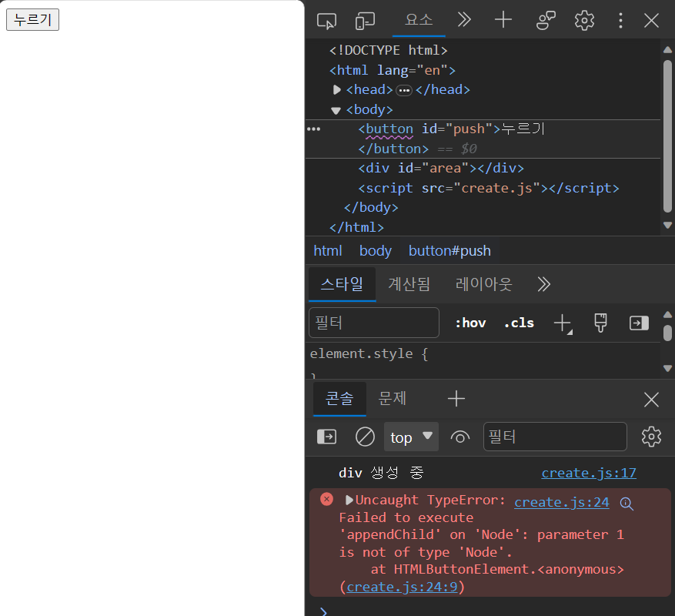Clear the console icon
675x616 pixels.
click(x=365, y=437)
